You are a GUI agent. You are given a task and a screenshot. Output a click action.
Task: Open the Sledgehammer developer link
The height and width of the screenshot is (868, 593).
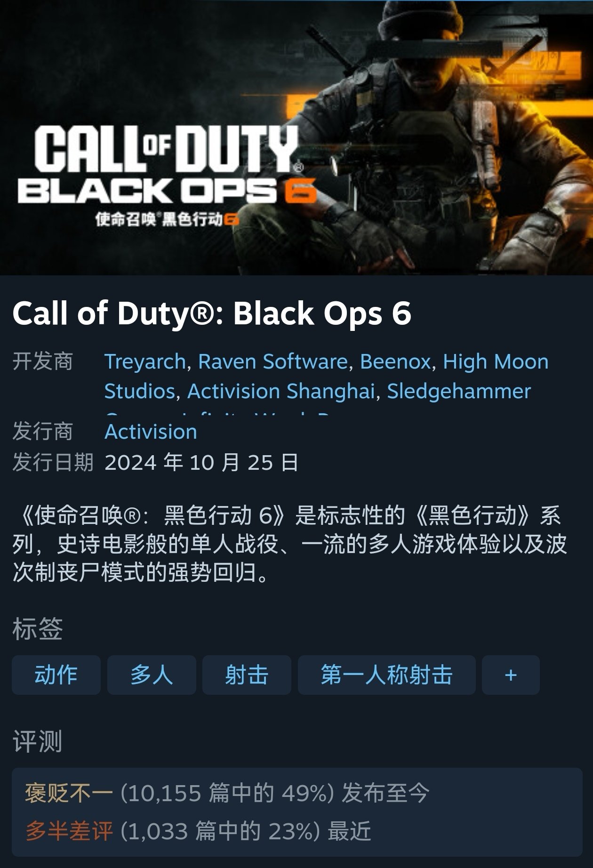click(459, 391)
